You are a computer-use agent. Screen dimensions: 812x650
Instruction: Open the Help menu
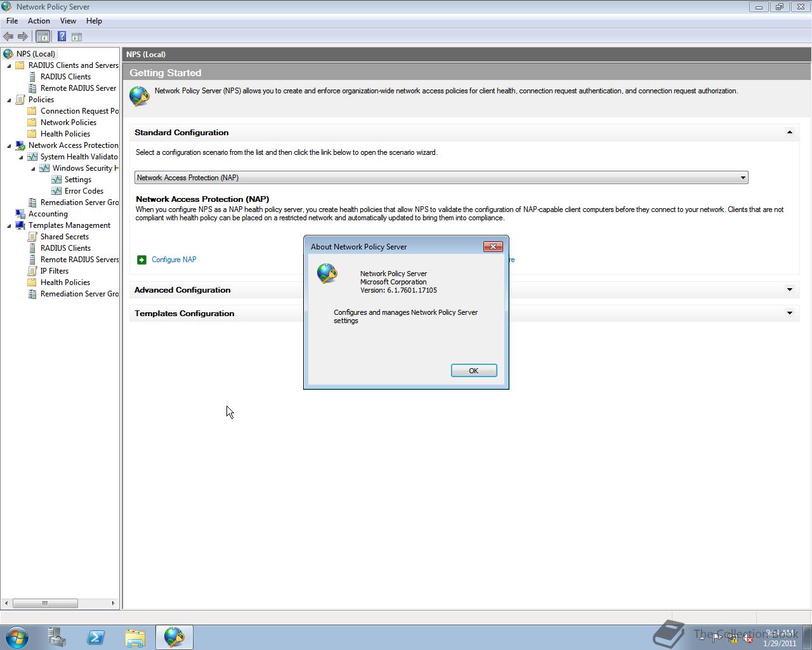point(94,21)
